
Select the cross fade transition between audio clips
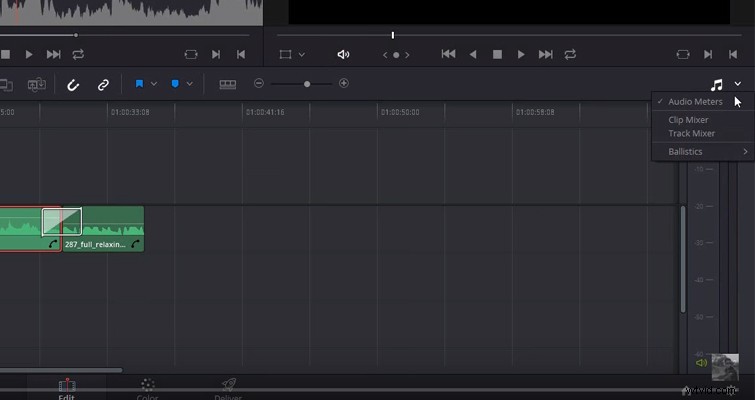tap(62, 221)
